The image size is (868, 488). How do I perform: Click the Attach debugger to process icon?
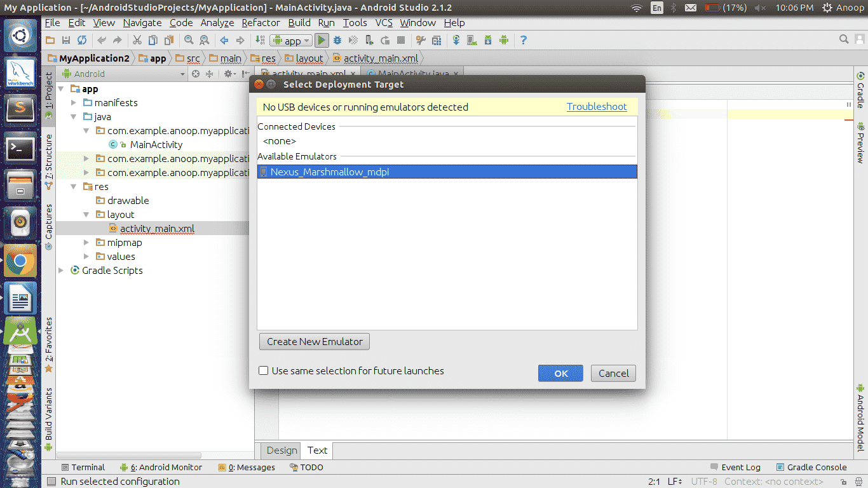[369, 40]
